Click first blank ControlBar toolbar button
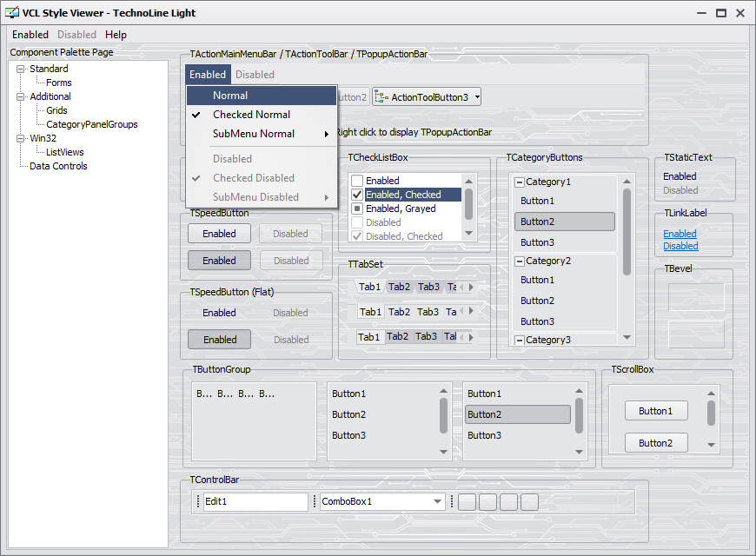 coord(467,502)
